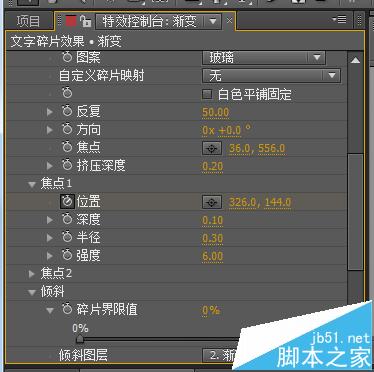The height and width of the screenshot is (372, 374).
Task: Click 碎片界限值 value 0%
Action: click(211, 310)
